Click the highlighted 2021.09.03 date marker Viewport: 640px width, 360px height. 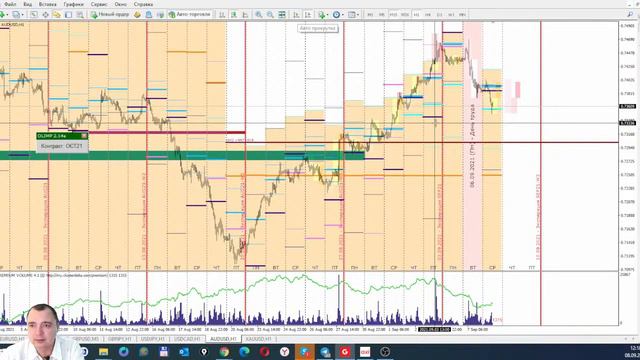click(434, 329)
